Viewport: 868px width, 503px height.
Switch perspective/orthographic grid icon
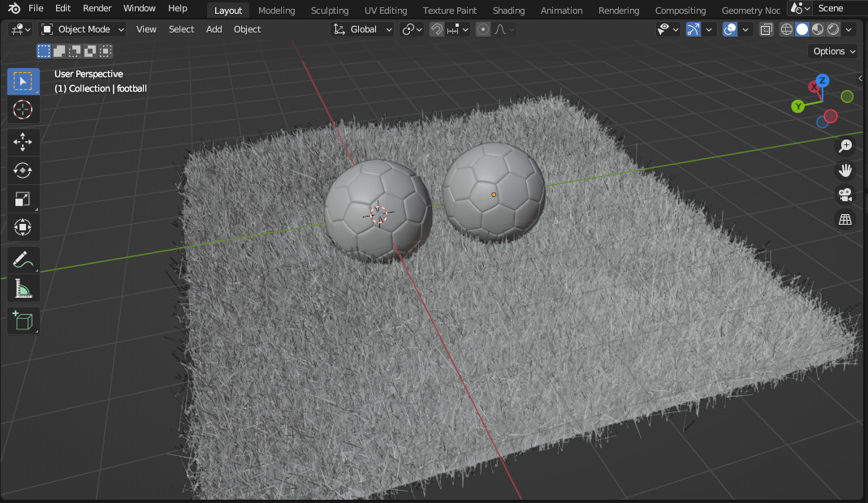pos(845,220)
